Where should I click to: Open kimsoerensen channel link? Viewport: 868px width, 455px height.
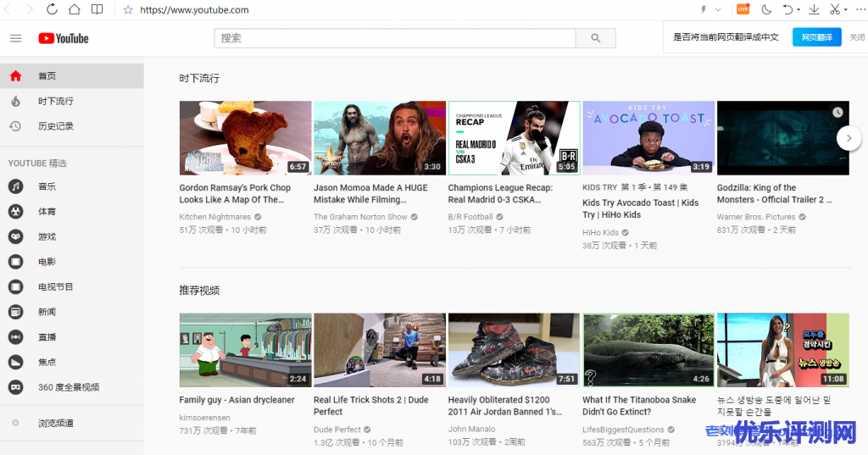click(x=205, y=418)
